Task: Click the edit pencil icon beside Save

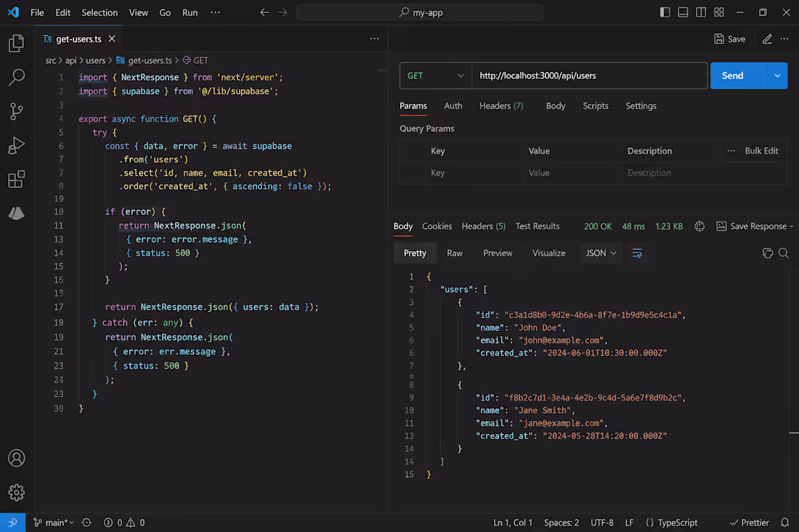Action: pyautogui.click(x=767, y=38)
